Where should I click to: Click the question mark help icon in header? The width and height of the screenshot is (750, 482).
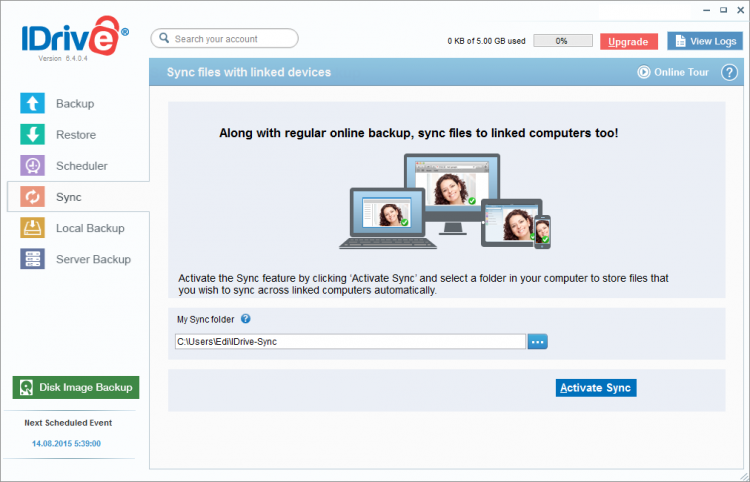click(x=729, y=73)
